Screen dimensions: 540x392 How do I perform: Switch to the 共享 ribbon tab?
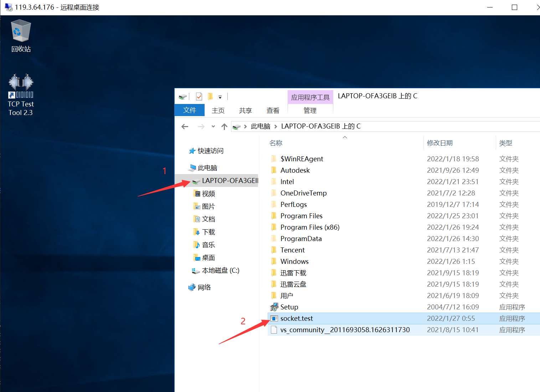point(246,110)
